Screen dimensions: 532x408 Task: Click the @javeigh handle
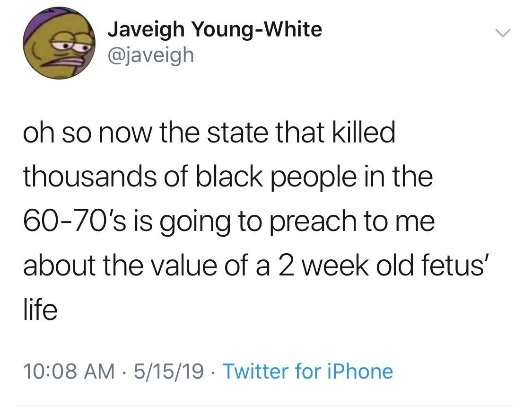coord(150,55)
